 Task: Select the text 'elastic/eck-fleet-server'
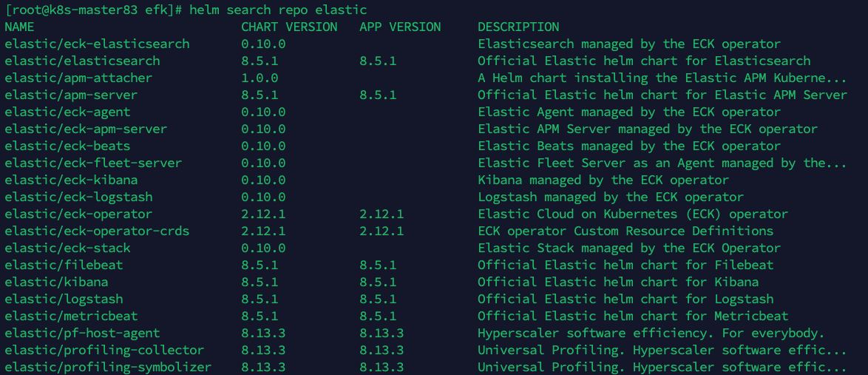[x=94, y=163]
